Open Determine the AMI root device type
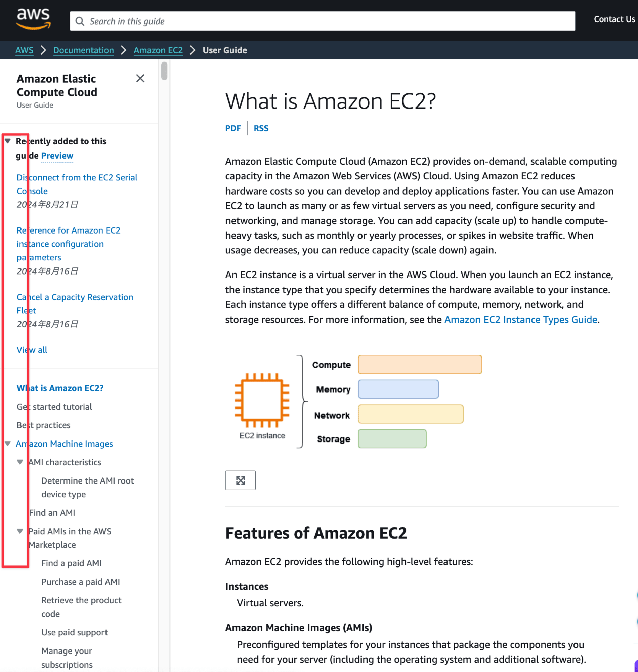 tap(88, 487)
